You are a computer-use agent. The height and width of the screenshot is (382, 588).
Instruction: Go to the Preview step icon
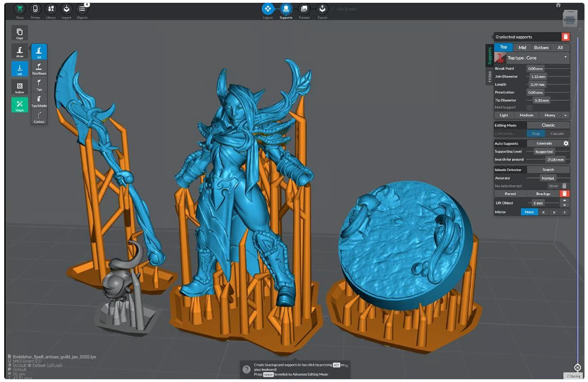[x=304, y=9]
